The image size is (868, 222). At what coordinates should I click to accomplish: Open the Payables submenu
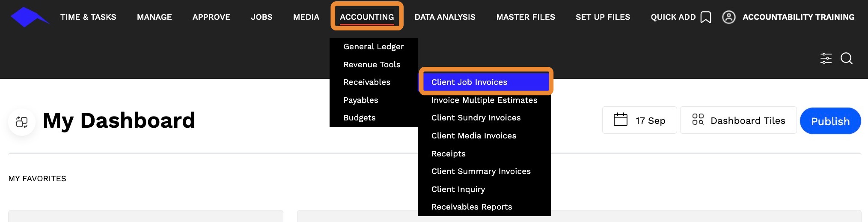tap(360, 100)
